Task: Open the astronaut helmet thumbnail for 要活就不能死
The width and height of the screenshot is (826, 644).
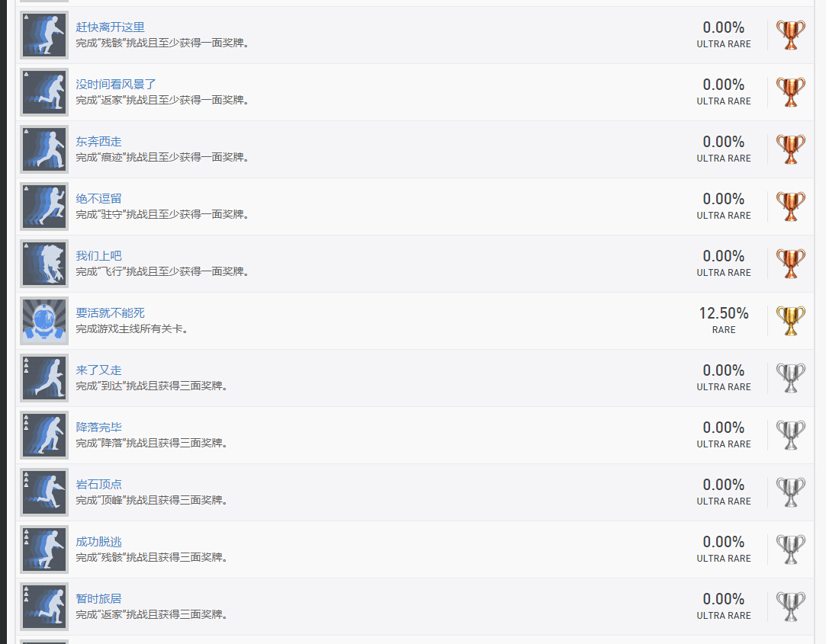Action: tap(44, 321)
